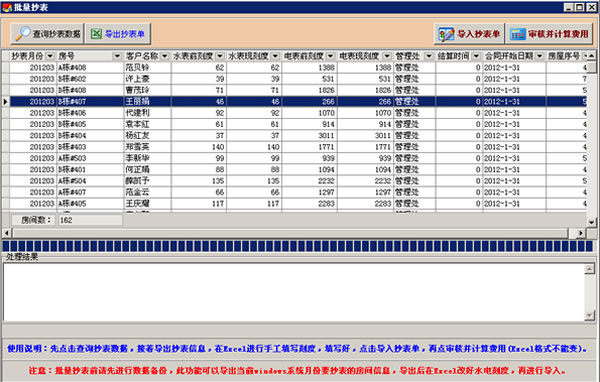
Task: Select the room cell B栋#406
Action: (x=90, y=113)
